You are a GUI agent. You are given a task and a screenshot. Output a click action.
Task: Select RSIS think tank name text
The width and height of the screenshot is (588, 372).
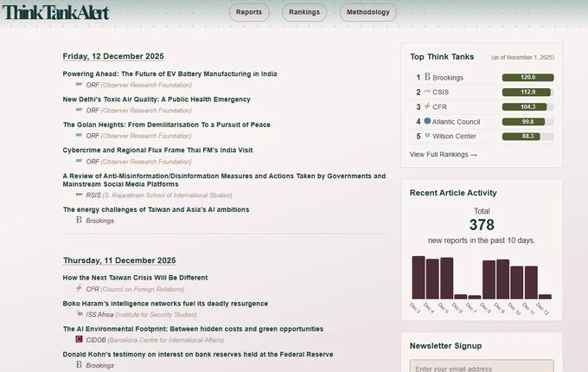pos(93,196)
